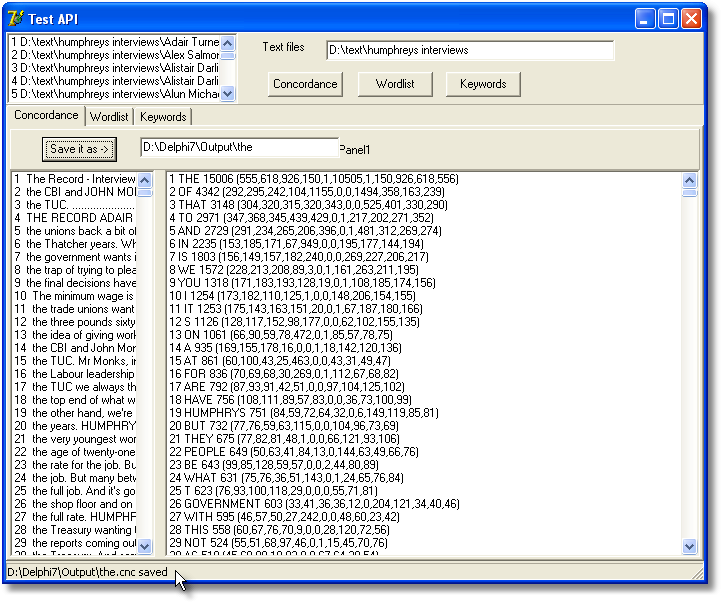Maximize the Test API window
Screen dimensions: 722x605
(x=669, y=18)
